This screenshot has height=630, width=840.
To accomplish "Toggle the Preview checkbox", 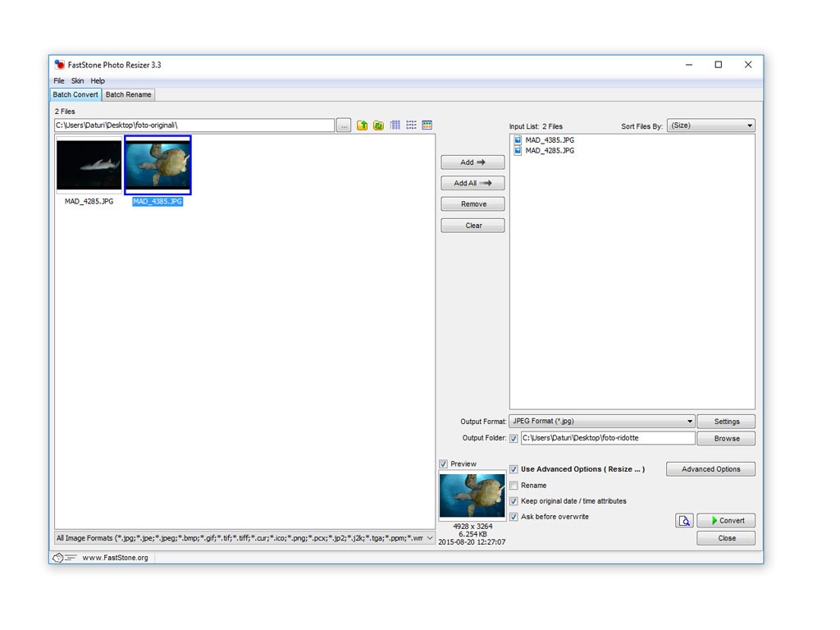I will pos(444,464).
